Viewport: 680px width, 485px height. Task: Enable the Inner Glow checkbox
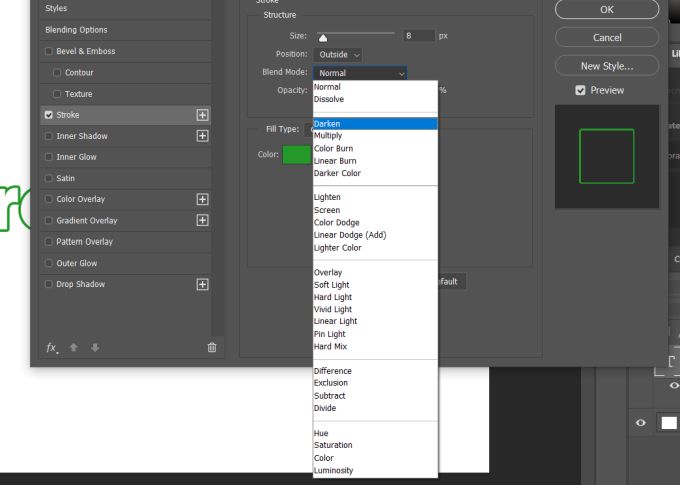pos(49,157)
